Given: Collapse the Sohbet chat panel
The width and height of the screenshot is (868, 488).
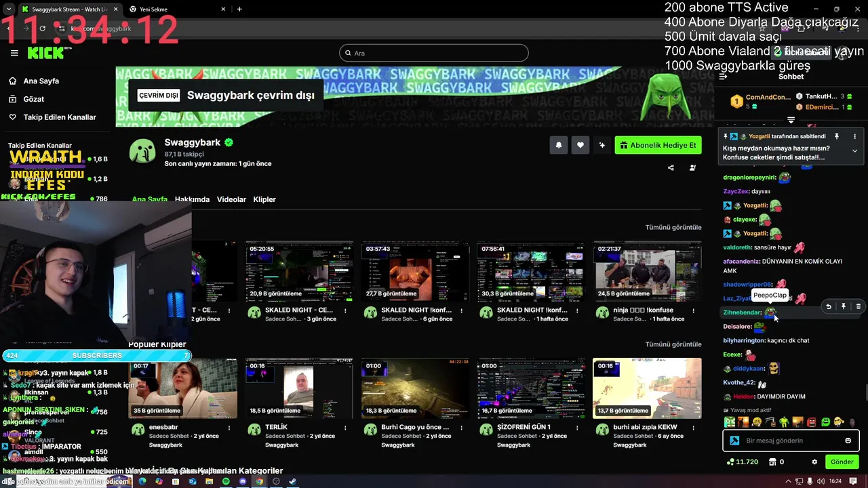Looking at the screenshot, I should pyautogui.click(x=723, y=77).
